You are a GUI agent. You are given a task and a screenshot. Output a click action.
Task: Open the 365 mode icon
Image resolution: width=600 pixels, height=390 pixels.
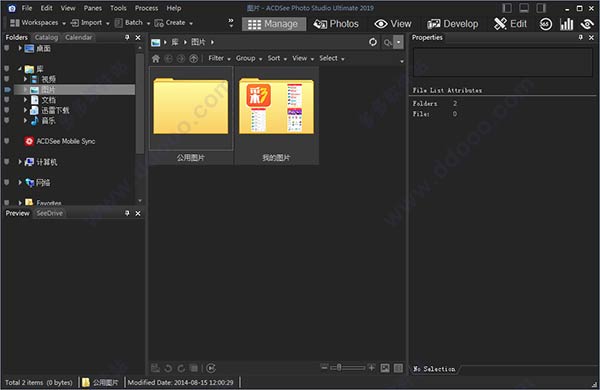pos(546,24)
